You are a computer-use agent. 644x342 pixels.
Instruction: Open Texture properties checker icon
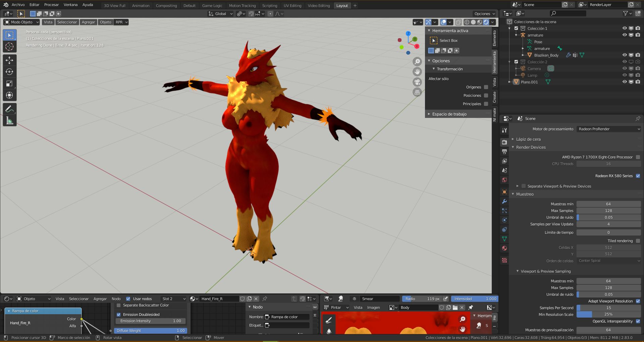pos(504,260)
